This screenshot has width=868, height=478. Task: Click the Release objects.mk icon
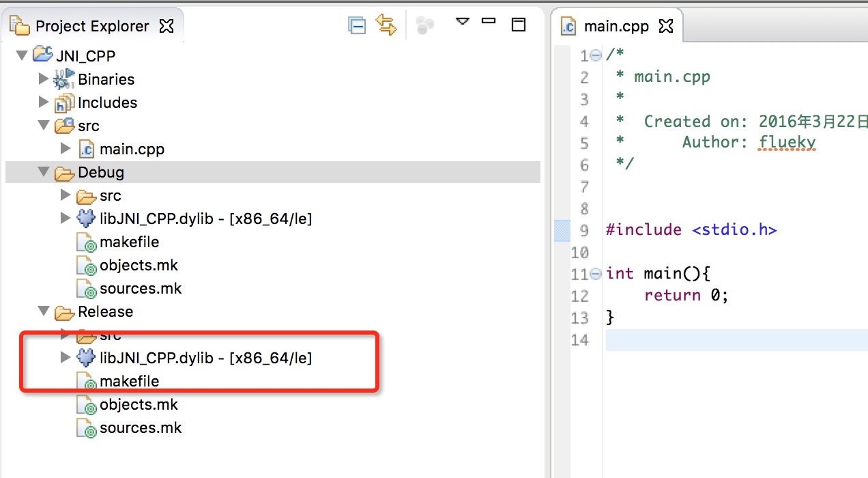pyautogui.click(x=86, y=405)
